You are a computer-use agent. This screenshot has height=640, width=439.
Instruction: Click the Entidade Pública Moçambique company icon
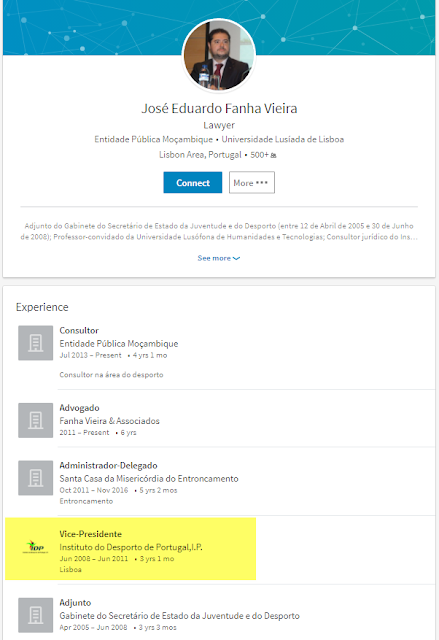35,343
